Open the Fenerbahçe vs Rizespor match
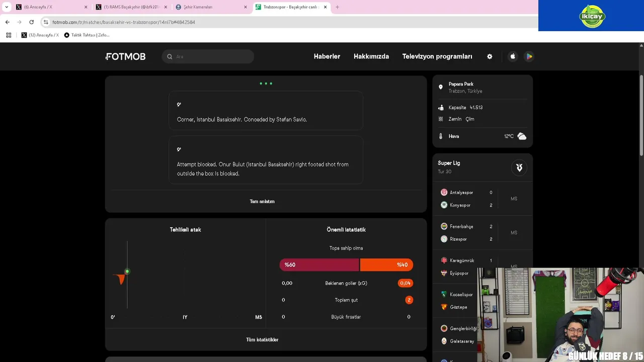Viewport: 644px width, 362px height. pos(482,233)
